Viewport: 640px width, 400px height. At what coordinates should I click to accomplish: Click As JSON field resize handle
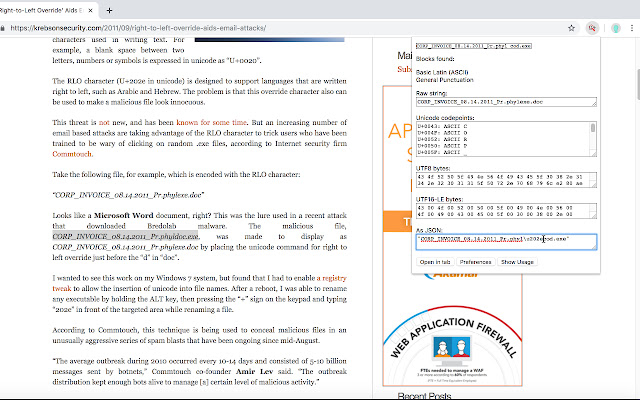click(x=594, y=247)
